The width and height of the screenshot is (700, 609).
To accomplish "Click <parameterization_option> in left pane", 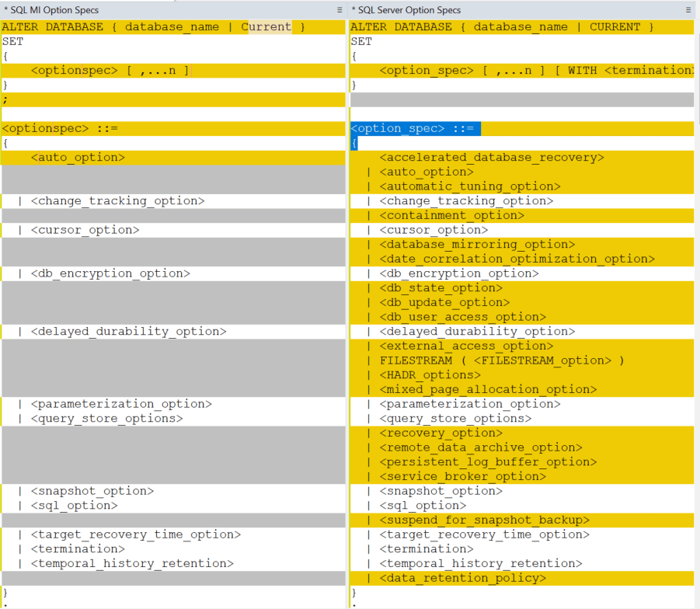I will click(121, 404).
